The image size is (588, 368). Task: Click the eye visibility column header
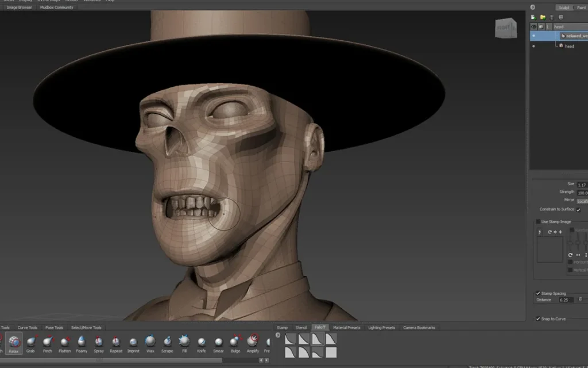pos(533,26)
